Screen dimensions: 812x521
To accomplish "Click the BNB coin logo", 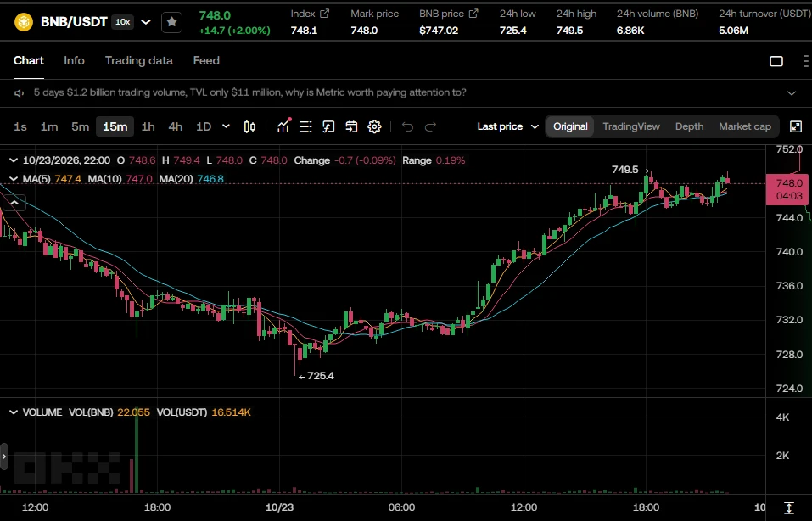I will 24,22.
